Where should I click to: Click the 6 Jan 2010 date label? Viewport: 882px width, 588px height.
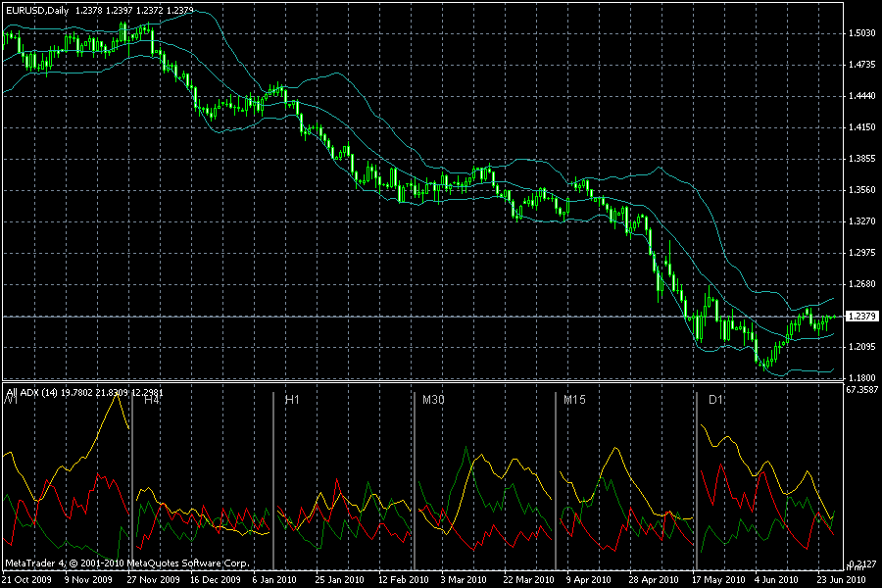coord(274,579)
